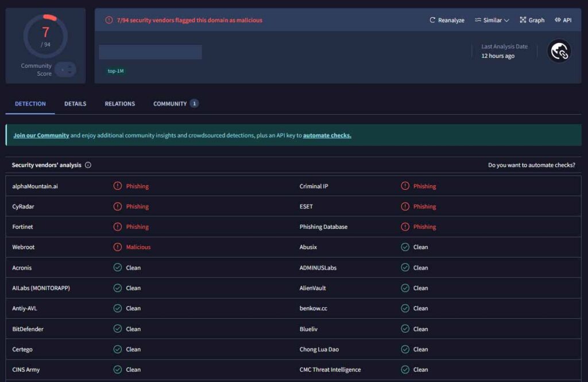Select the alphaMountain.ai vendor name

[x=35, y=186]
